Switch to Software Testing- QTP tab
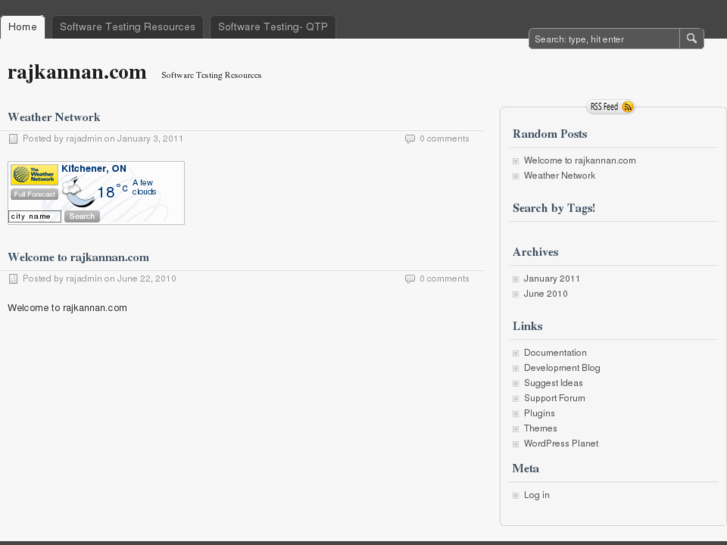Viewport: 727px width, 545px height. 272,27
